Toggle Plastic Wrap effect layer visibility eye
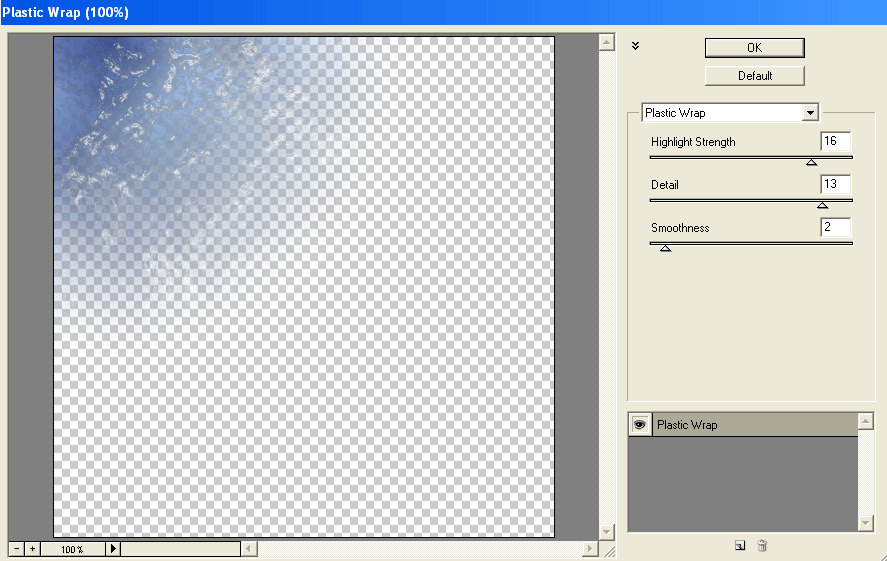The image size is (887, 561). pos(640,425)
